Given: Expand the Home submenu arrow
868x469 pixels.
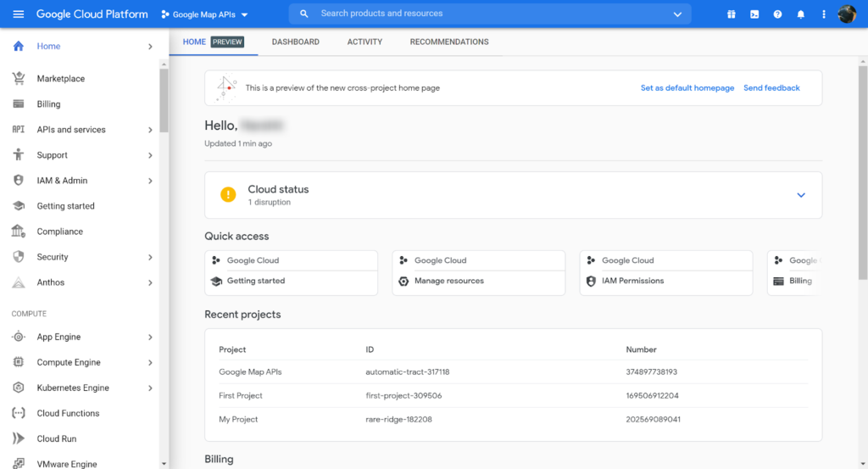Looking at the screenshot, I should point(150,47).
